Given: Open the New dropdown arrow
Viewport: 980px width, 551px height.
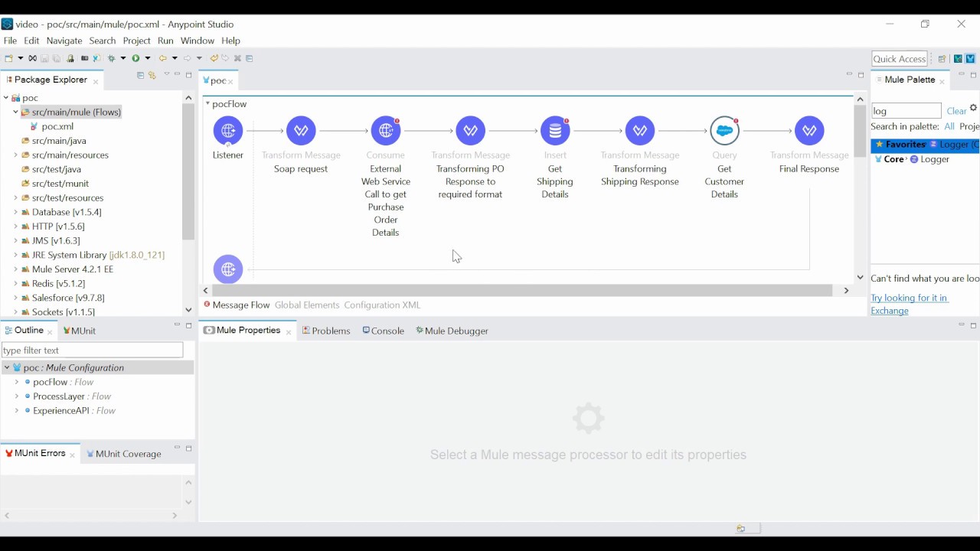Looking at the screenshot, I should click(x=20, y=59).
